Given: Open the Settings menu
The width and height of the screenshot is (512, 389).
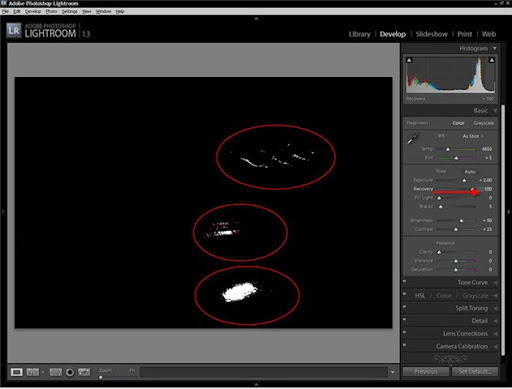Looking at the screenshot, I should click(x=69, y=11).
